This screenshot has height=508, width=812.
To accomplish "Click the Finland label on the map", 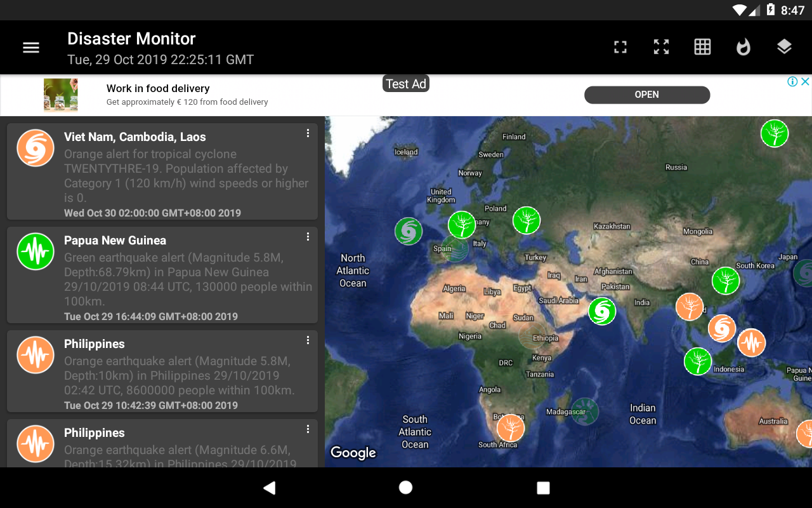I will [x=514, y=137].
